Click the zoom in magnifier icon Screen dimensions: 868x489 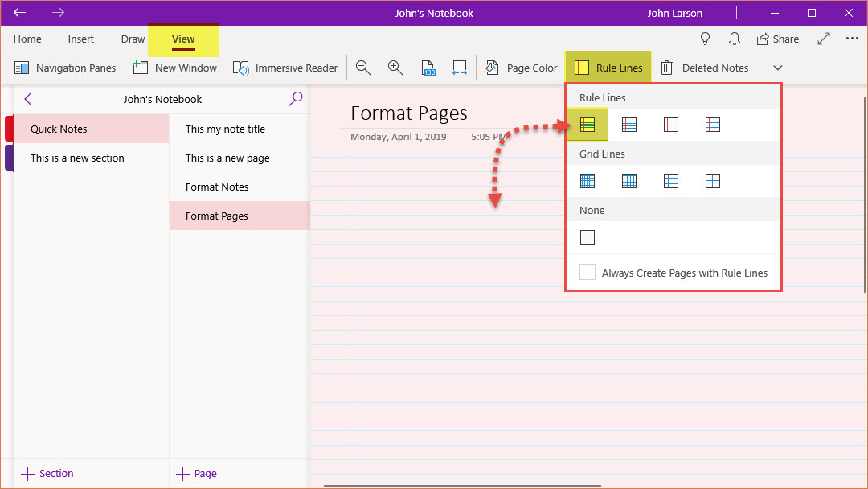pyautogui.click(x=395, y=68)
